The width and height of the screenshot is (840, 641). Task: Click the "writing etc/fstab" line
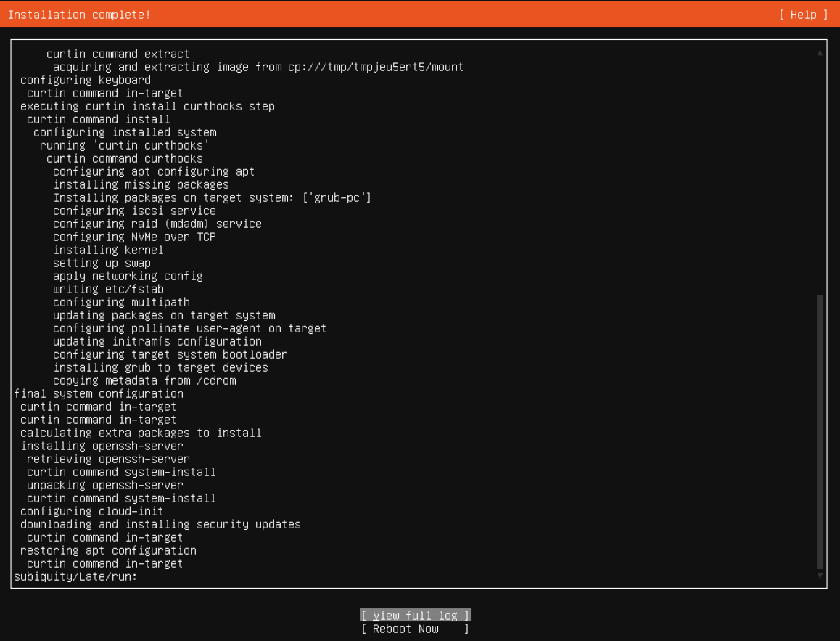(x=108, y=289)
